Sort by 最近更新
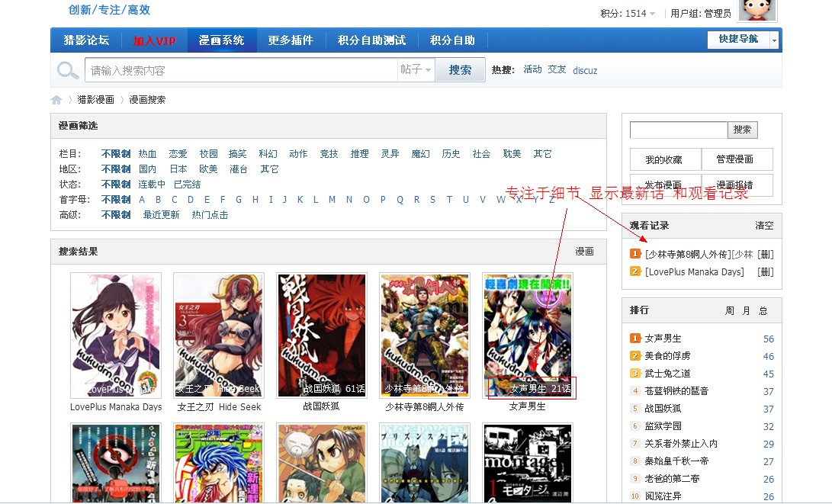Image resolution: width=832 pixels, height=504 pixels. (x=162, y=215)
